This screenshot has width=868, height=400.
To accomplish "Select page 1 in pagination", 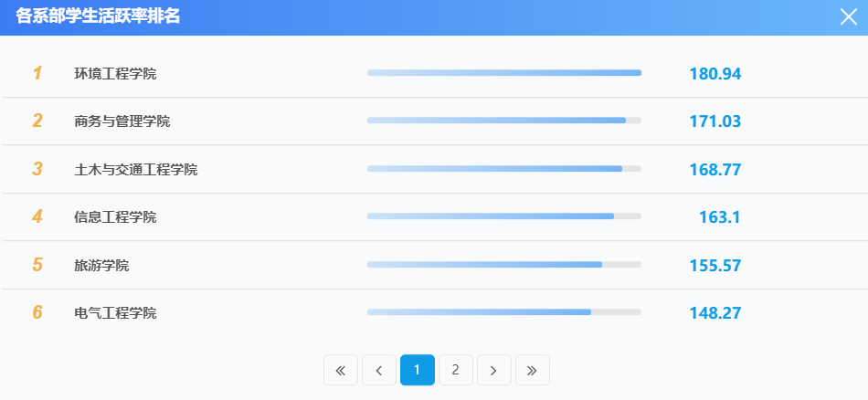I will [x=417, y=370].
